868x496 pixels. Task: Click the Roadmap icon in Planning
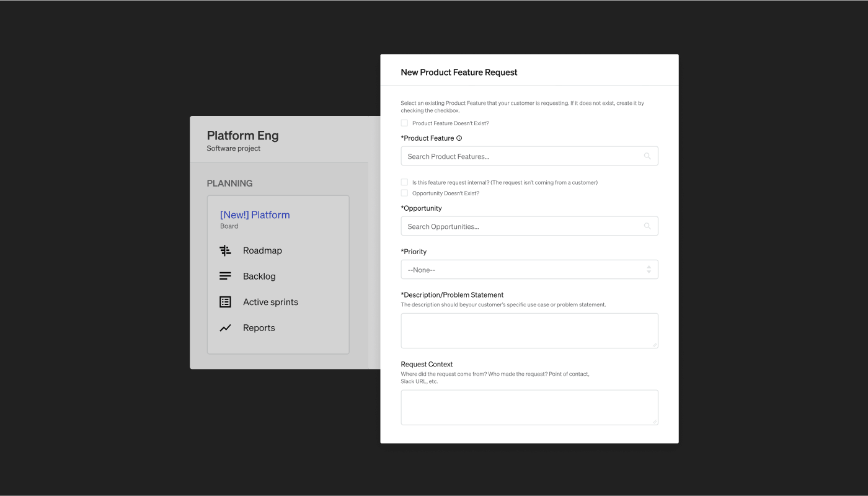(225, 250)
